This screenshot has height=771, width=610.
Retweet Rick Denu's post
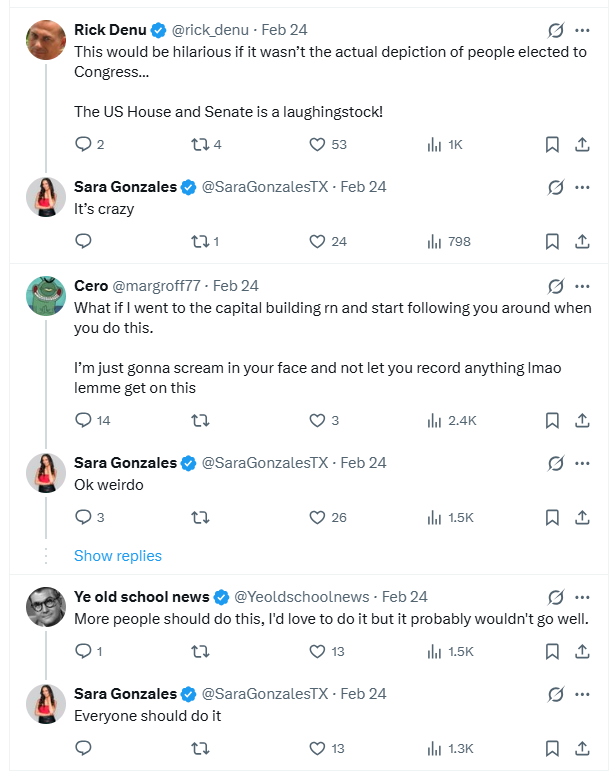pos(200,145)
